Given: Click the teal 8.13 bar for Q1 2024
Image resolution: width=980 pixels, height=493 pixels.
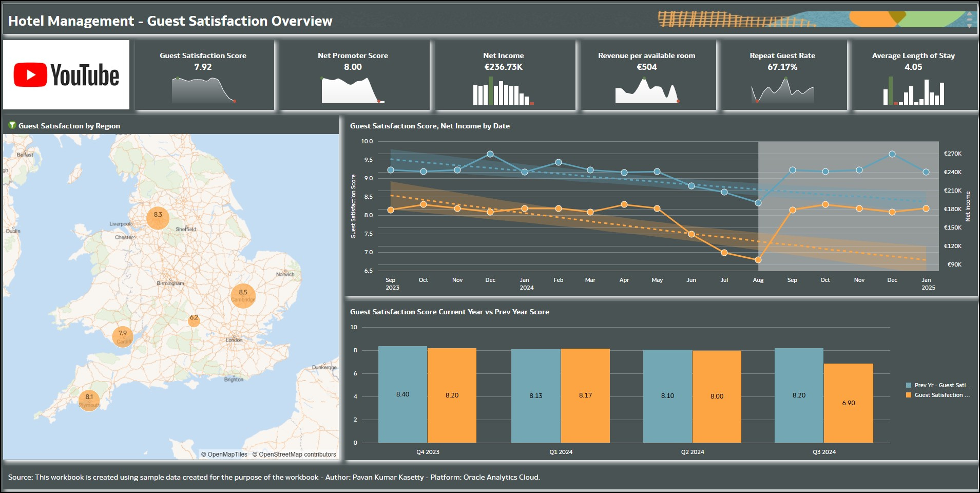Looking at the screenshot, I should click(x=536, y=396).
